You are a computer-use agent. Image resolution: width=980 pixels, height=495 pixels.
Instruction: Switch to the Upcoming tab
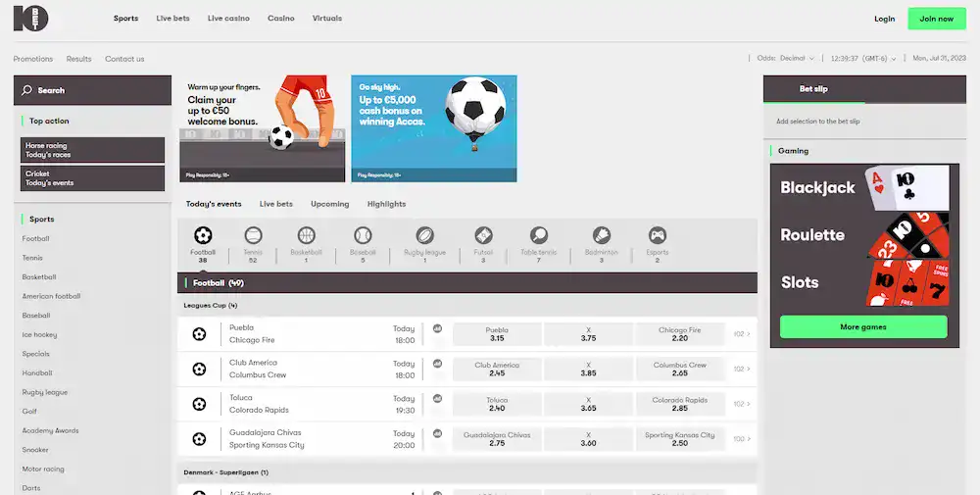(330, 204)
